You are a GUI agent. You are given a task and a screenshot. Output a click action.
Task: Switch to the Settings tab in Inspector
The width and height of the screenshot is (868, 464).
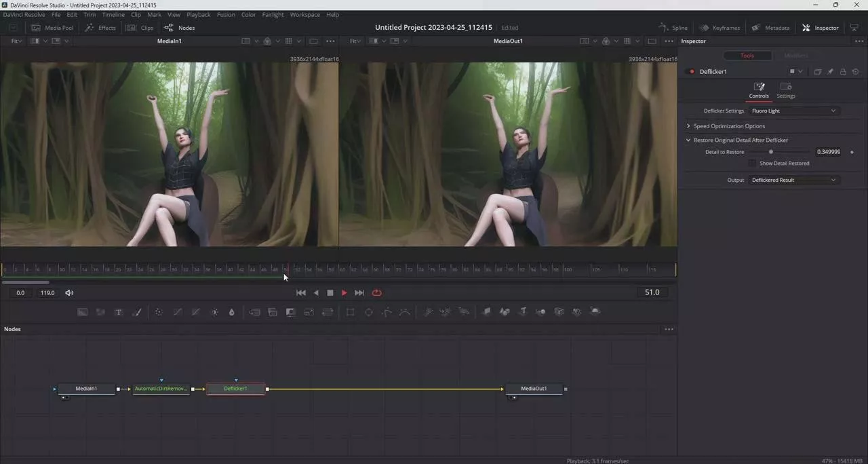tap(786, 90)
